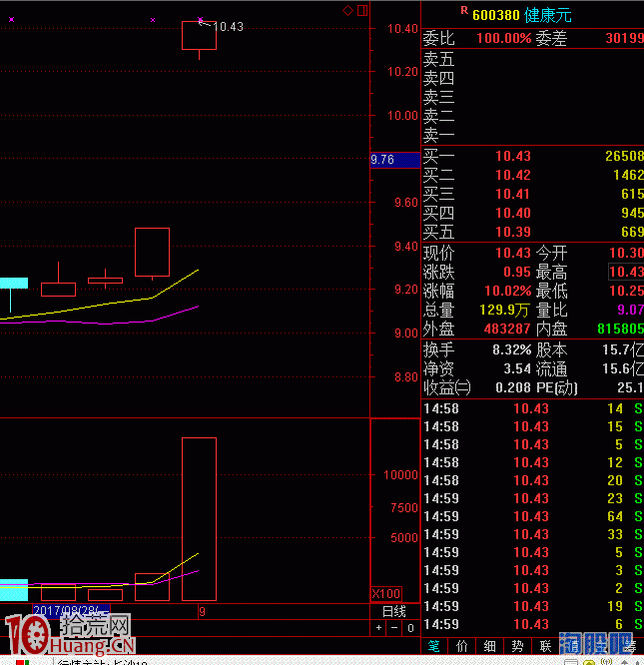Click the split-panel icon above the chart
644x665 pixels.
click(362, 10)
